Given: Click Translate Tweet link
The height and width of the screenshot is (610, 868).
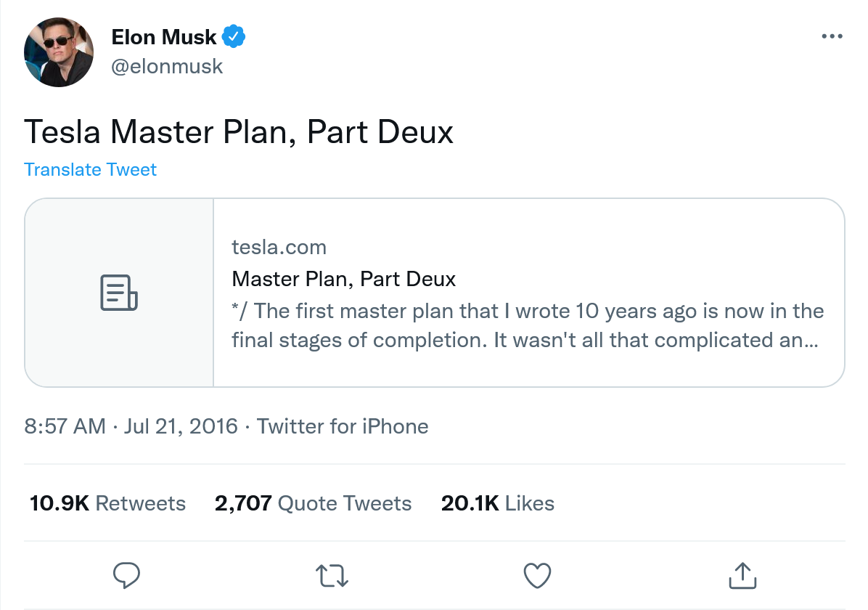Looking at the screenshot, I should (90, 170).
